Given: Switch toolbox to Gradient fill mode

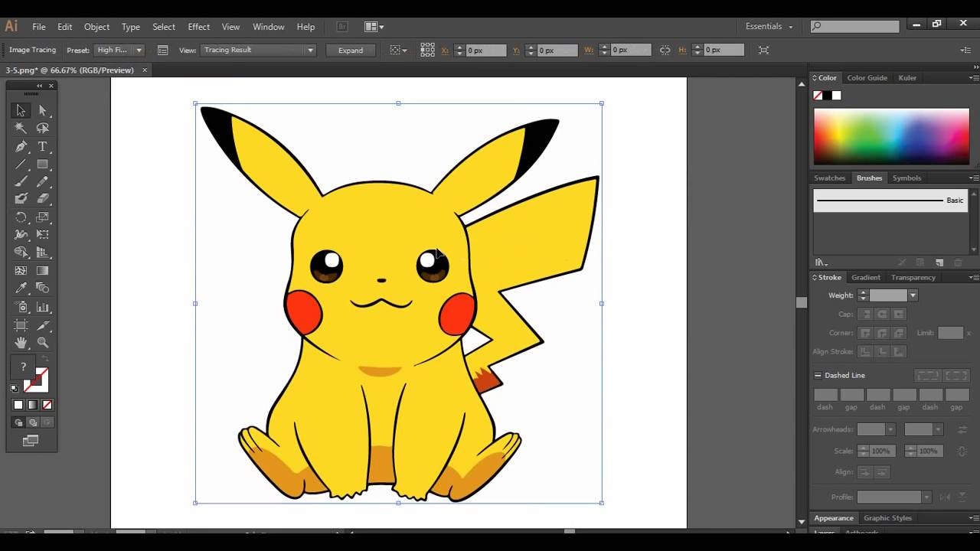Looking at the screenshot, I should click(33, 405).
